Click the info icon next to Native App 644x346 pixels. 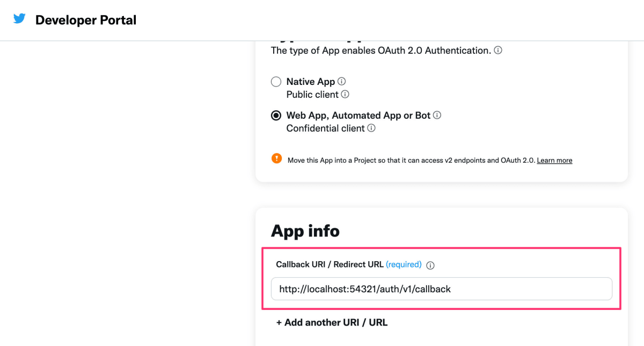341,81
